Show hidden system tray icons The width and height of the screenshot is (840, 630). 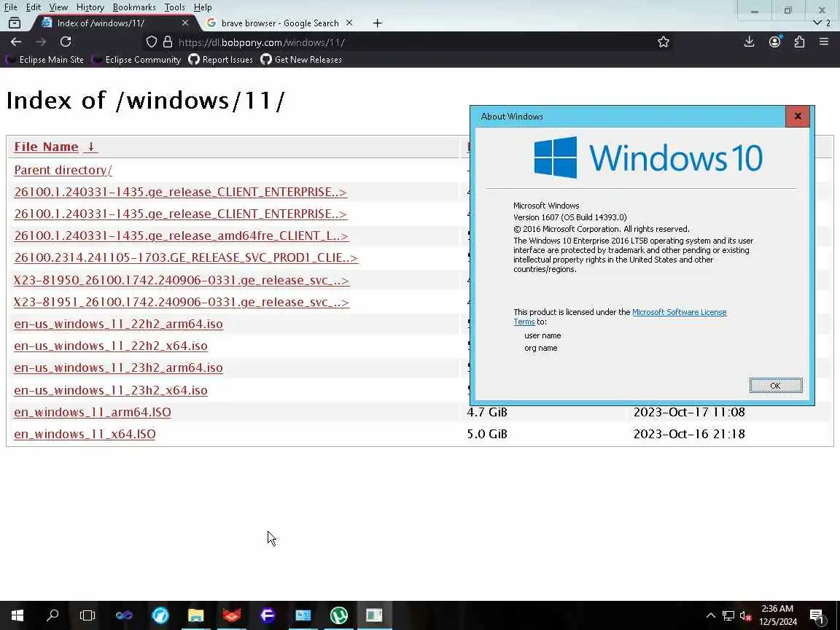710,615
